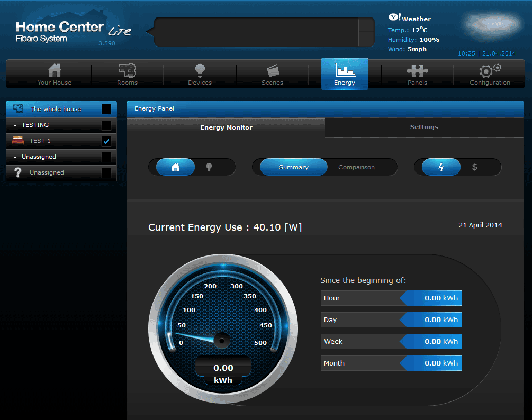Image resolution: width=532 pixels, height=420 pixels.
Task: Tick the Unassigned device checkbox
Action: [106, 173]
